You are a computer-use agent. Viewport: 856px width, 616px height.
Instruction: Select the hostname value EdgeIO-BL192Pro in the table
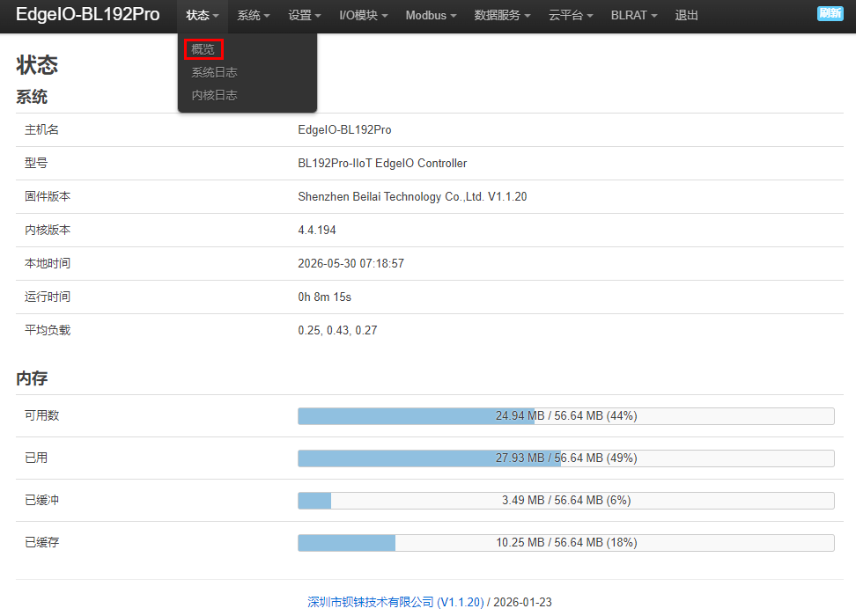(x=344, y=130)
